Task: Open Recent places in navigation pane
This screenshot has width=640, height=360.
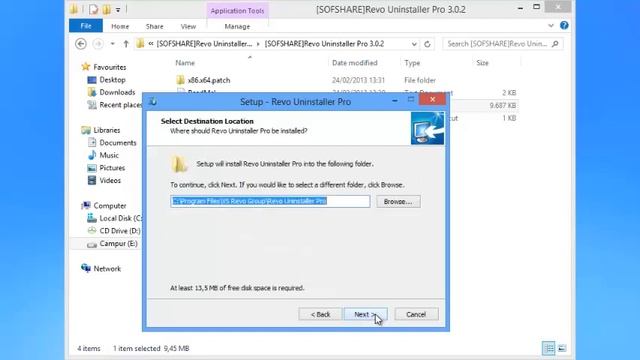Action: pyautogui.click(x=120, y=105)
